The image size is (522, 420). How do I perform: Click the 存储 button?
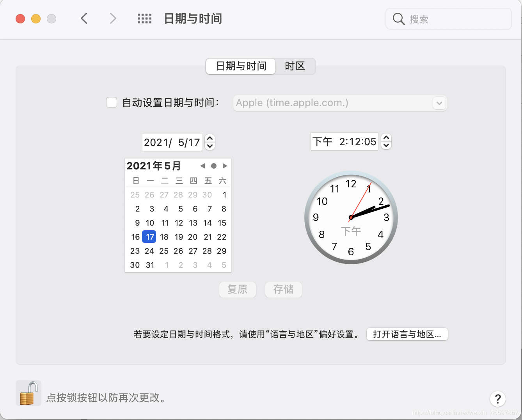coord(284,289)
